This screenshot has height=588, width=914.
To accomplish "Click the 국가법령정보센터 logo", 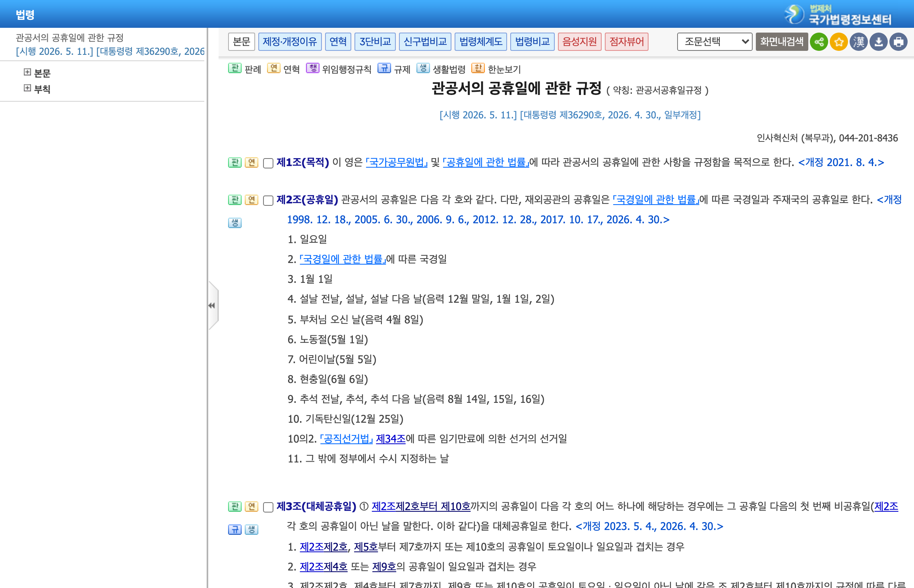I will pos(838,15).
